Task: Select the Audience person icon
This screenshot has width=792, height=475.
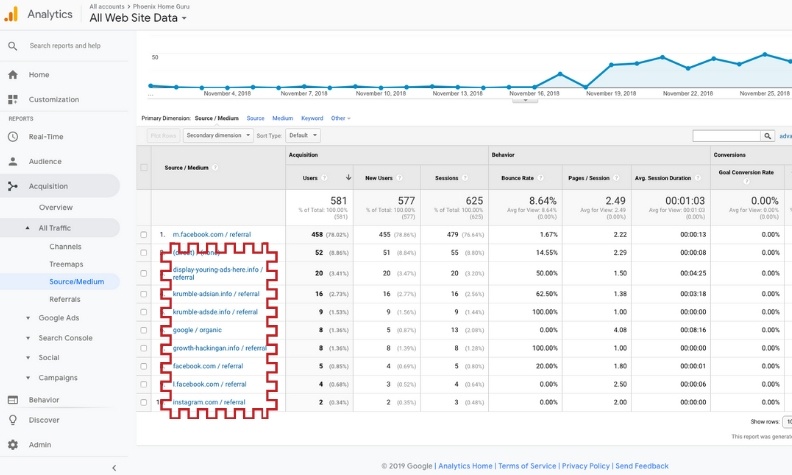Action: pyautogui.click(x=13, y=161)
